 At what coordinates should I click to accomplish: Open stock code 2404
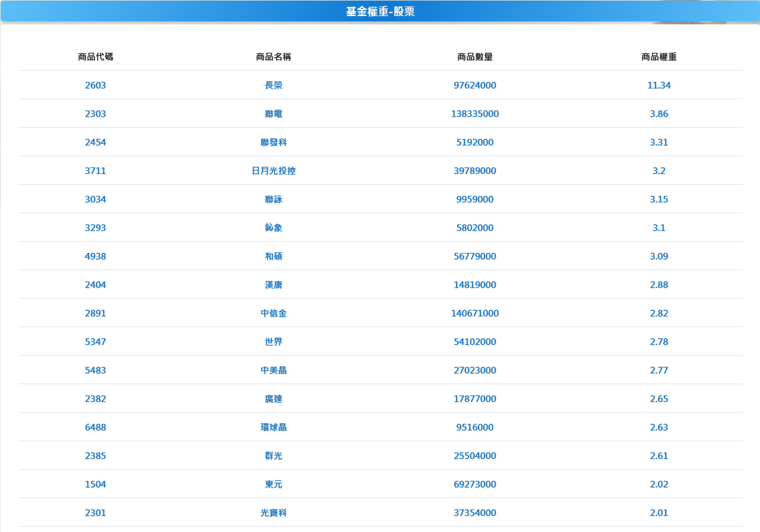[x=96, y=285]
